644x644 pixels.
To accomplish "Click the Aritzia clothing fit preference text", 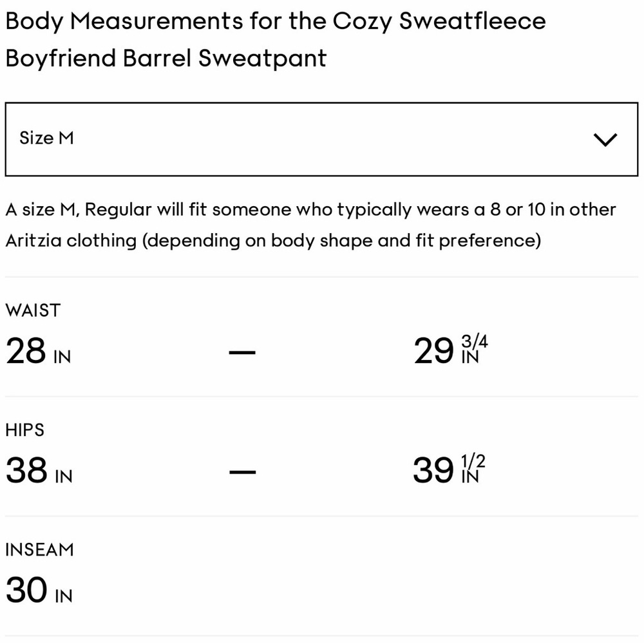I will pyautogui.click(x=273, y=241).
